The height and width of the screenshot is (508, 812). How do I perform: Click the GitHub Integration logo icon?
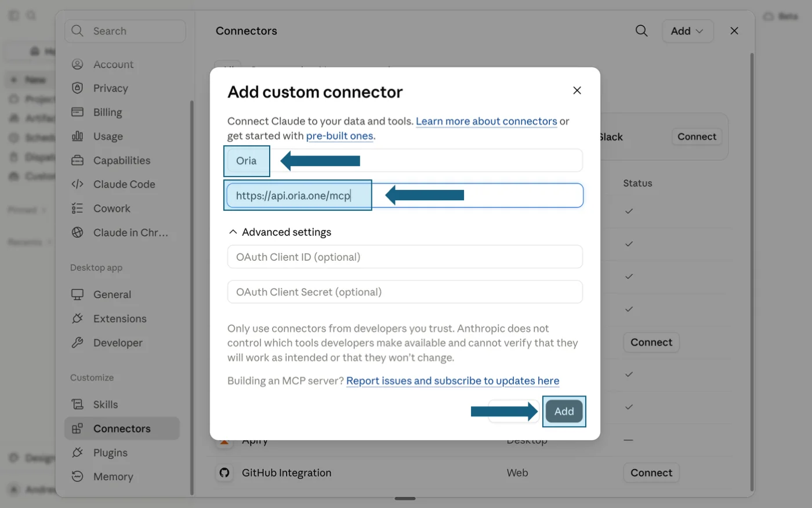(224, 473)
